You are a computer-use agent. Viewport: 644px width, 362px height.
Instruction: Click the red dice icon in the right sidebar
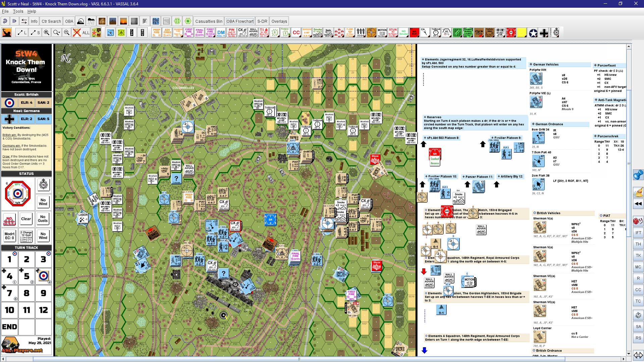coord(638,221)
